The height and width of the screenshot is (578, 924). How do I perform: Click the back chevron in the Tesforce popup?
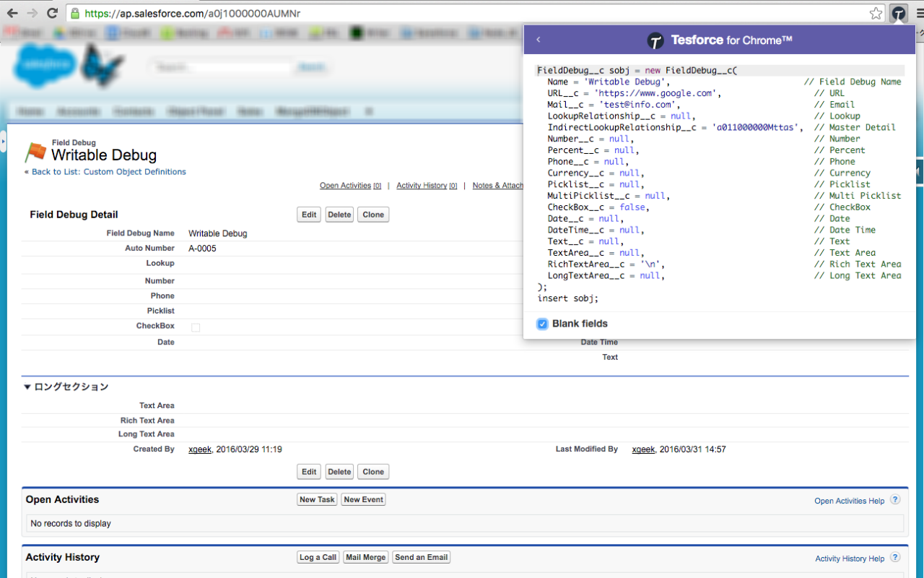[x=539, y=40]
